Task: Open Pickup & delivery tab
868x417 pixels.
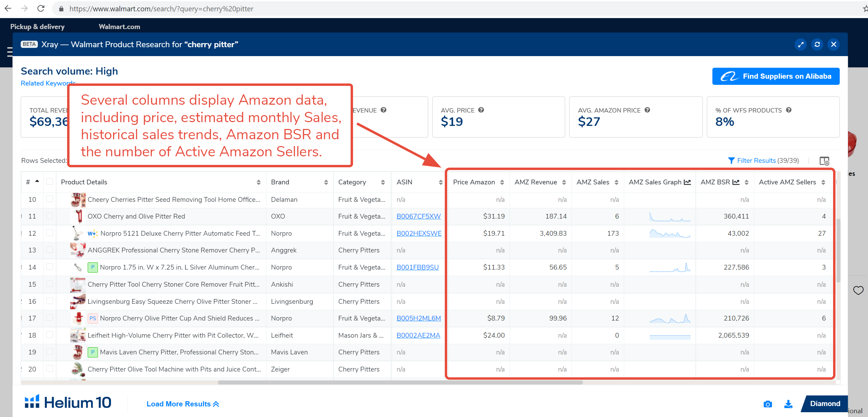Action: click(37, 27)
